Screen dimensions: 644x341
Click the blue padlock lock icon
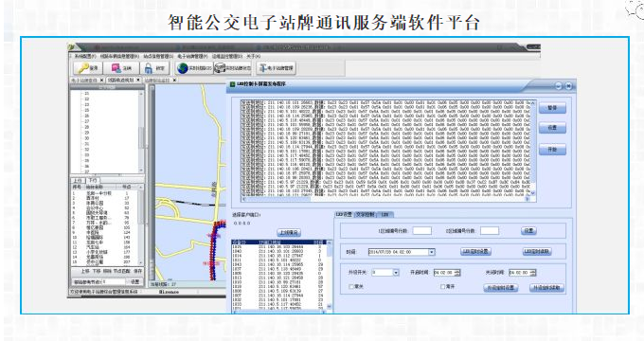pos(149,68)
